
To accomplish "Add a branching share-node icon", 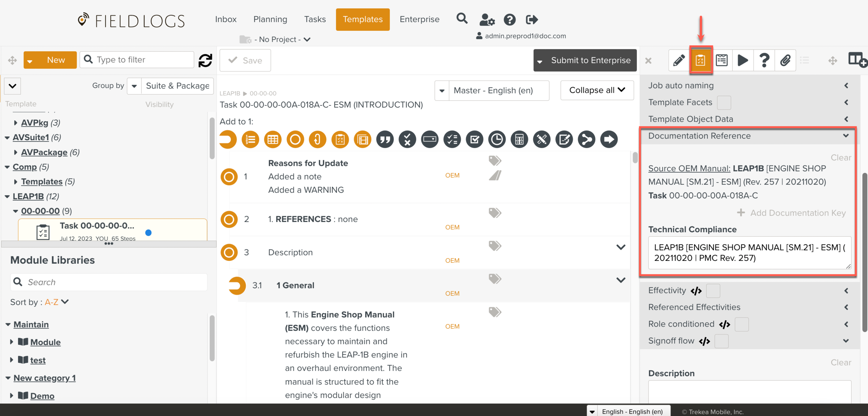I will (x=587, y=139).
